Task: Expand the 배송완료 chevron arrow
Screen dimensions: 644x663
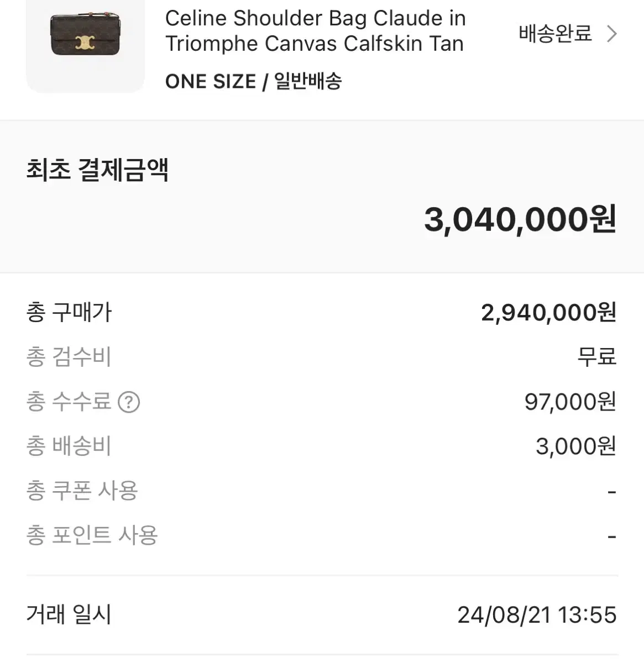Action: pyautogui.click(x=611, y=34)
